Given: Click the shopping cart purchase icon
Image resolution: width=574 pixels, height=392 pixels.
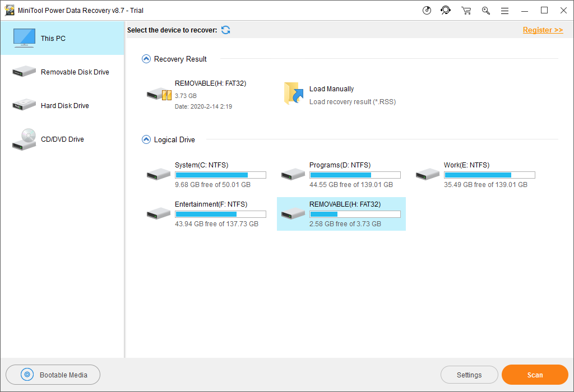Looking at the screenshot, I should tap(466, 10).
